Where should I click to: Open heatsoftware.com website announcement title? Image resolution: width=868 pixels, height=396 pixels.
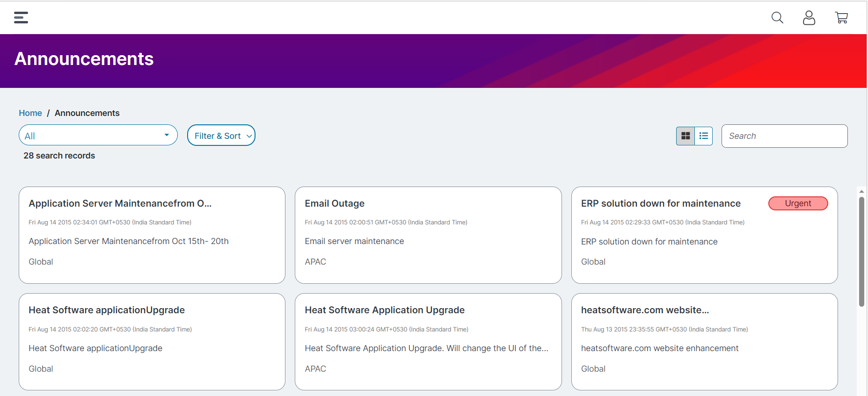(x=645, y=310)
